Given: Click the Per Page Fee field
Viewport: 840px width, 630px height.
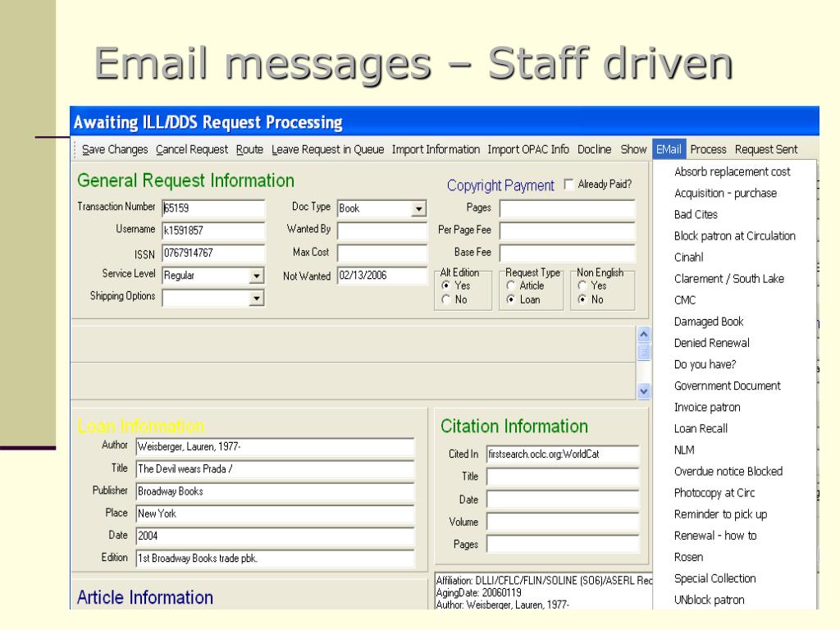Looking at the screenshot, I should [567, 231].
